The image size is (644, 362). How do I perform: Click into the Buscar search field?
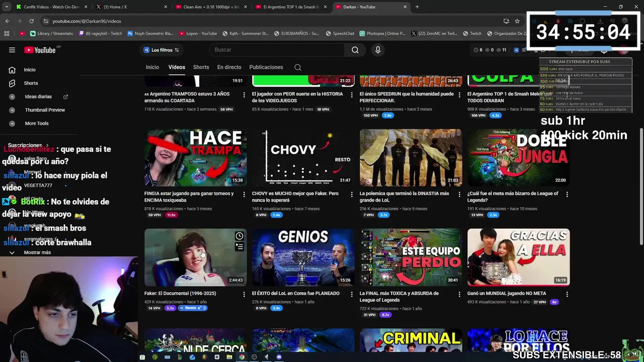click(277, 50)
